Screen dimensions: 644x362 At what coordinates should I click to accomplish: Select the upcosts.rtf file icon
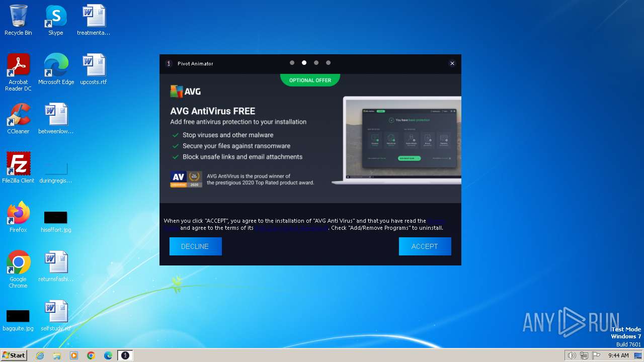pyautogui.click(x=94, y=69)
